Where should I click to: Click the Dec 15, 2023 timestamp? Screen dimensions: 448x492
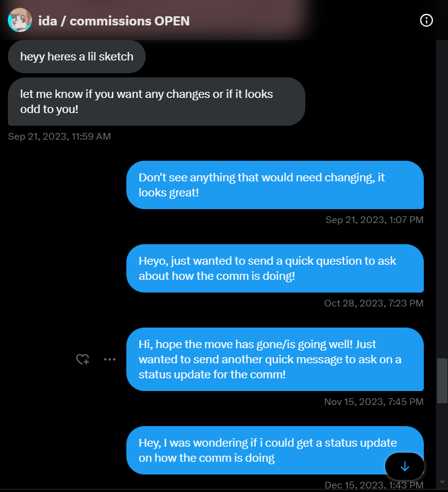(x=374, y=485)
